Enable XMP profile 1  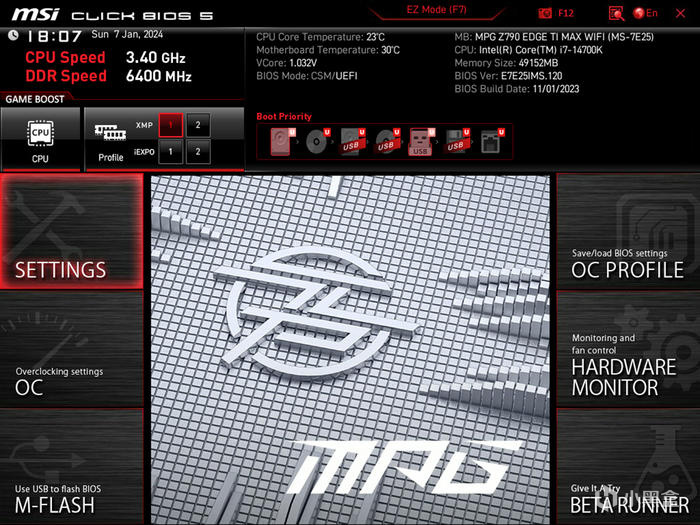point(171,125)
